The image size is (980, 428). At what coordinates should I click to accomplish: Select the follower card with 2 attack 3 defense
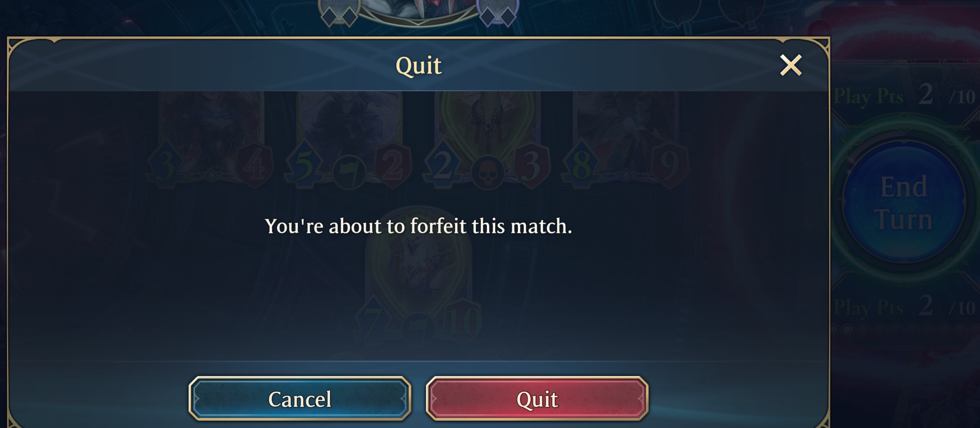pos(487,139)
